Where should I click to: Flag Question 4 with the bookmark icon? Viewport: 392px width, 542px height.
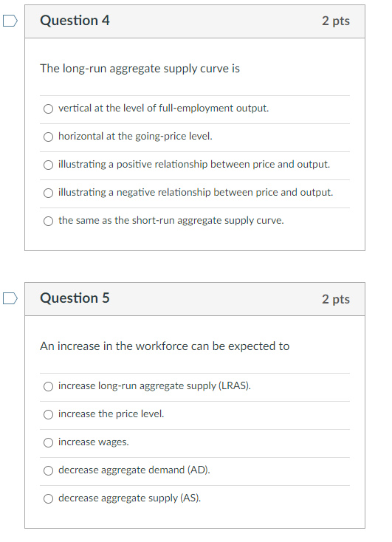pyautogui.click(x=10, y=21)
